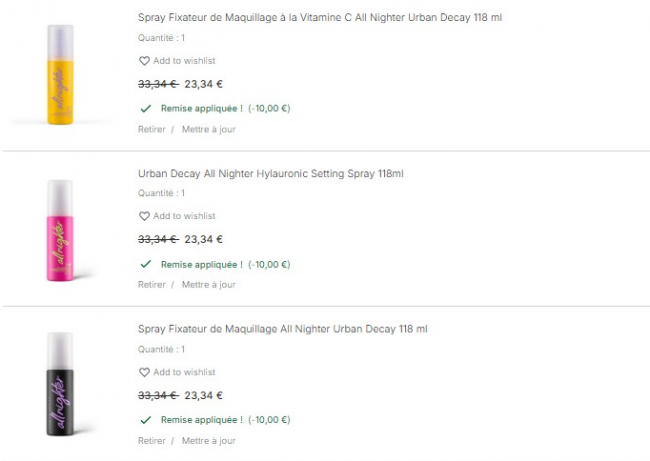Open the Spray Fixateur de Maquillage All Nighter title

(283, 329)
